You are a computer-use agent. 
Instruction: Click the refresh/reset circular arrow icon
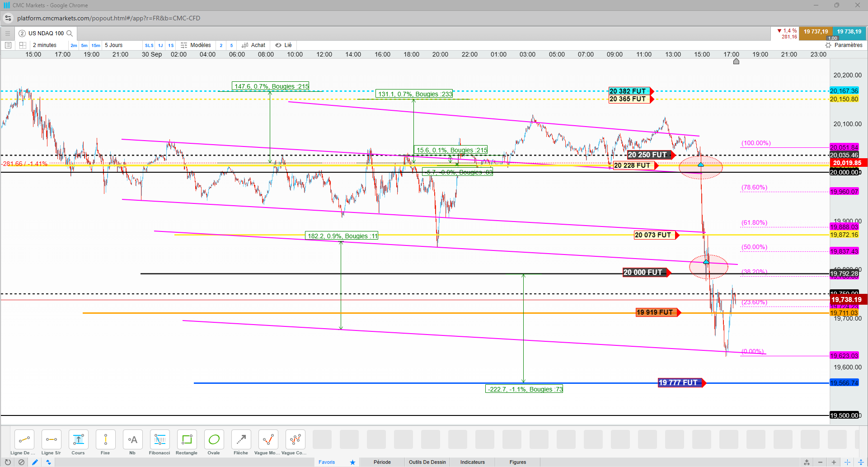pyautogui.click(x=8, y=462)
